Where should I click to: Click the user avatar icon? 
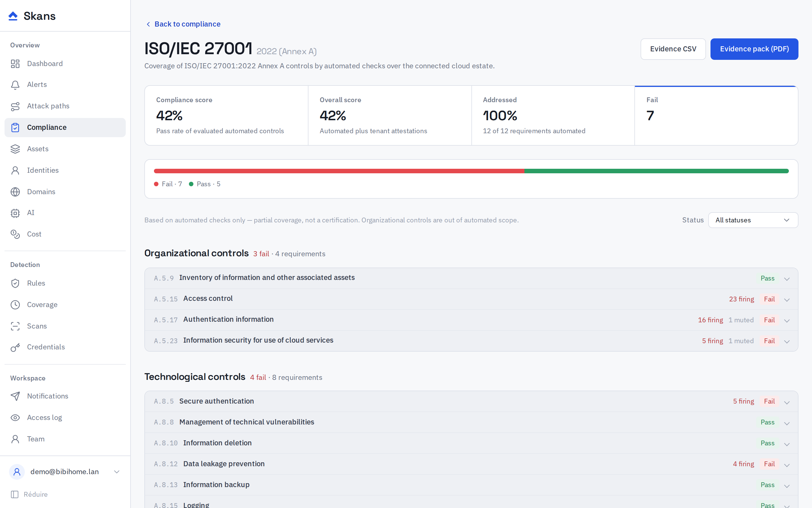point(17,472)
